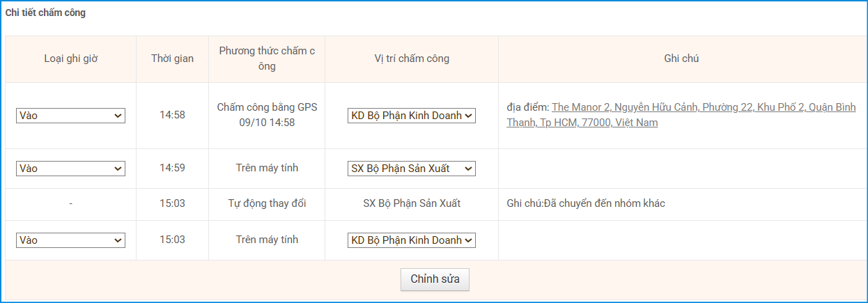Click the Đã chuyển đến nhóm khác note
Screen dimensions: 868x303
tap(586, 204)
